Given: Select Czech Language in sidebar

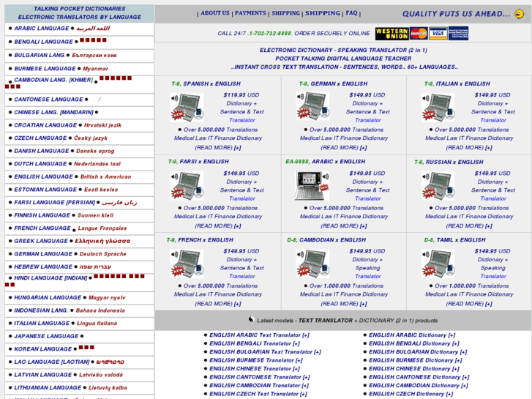Looking at the screenshot, I should [40, 138].
